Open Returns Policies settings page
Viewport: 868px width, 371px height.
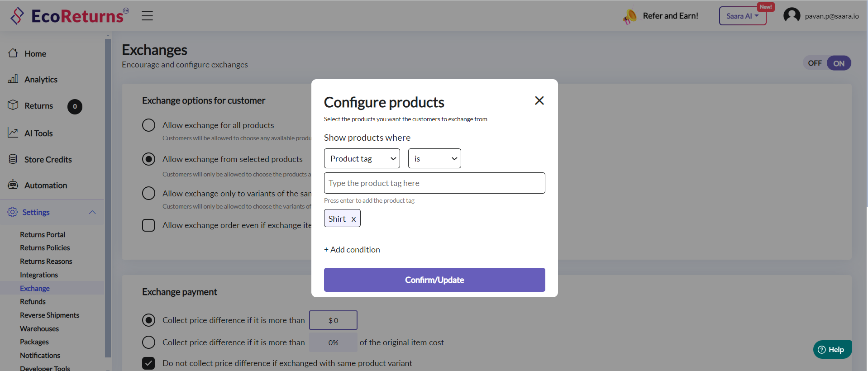[x=45, y=248]
